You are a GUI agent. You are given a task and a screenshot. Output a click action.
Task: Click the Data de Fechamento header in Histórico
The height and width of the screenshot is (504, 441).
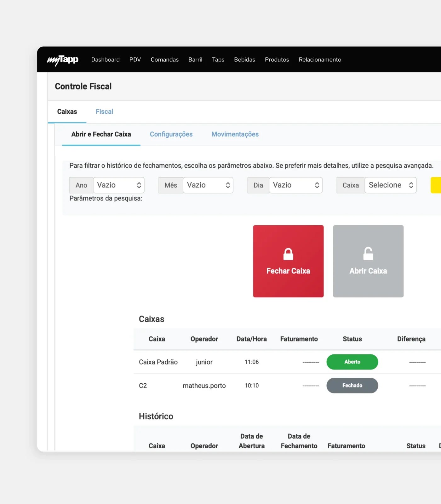point(299,441)
